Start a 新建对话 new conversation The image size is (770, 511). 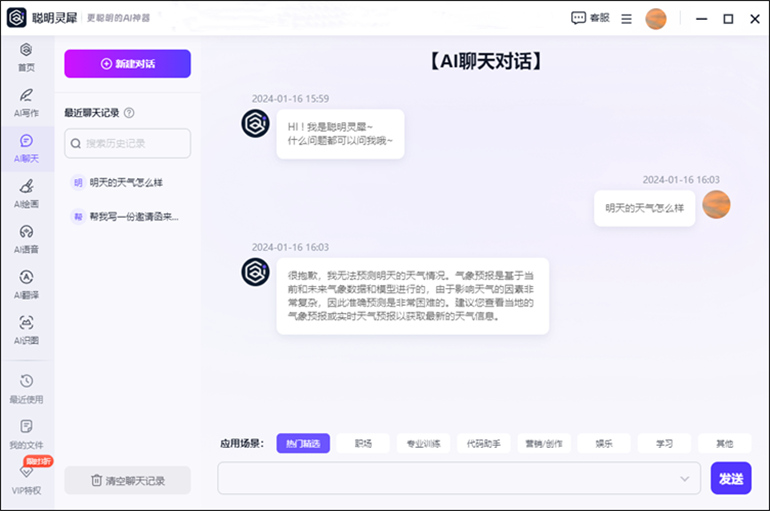pos(127,64)
